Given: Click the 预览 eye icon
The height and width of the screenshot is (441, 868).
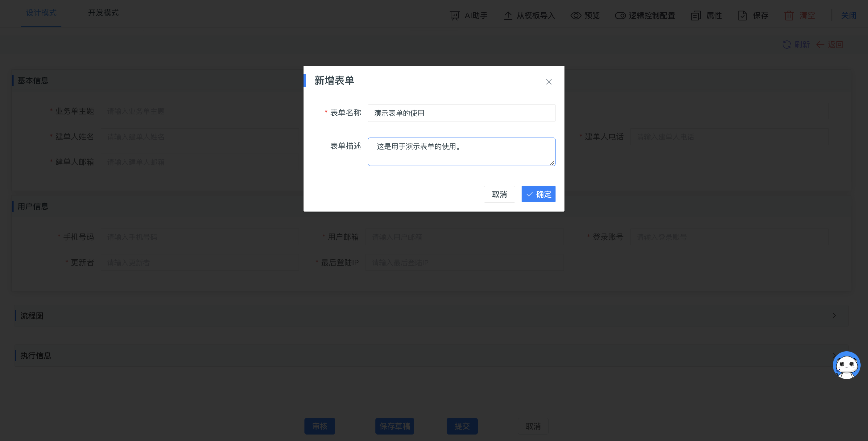Looking at the screenshot, I should tap(576, 15).
